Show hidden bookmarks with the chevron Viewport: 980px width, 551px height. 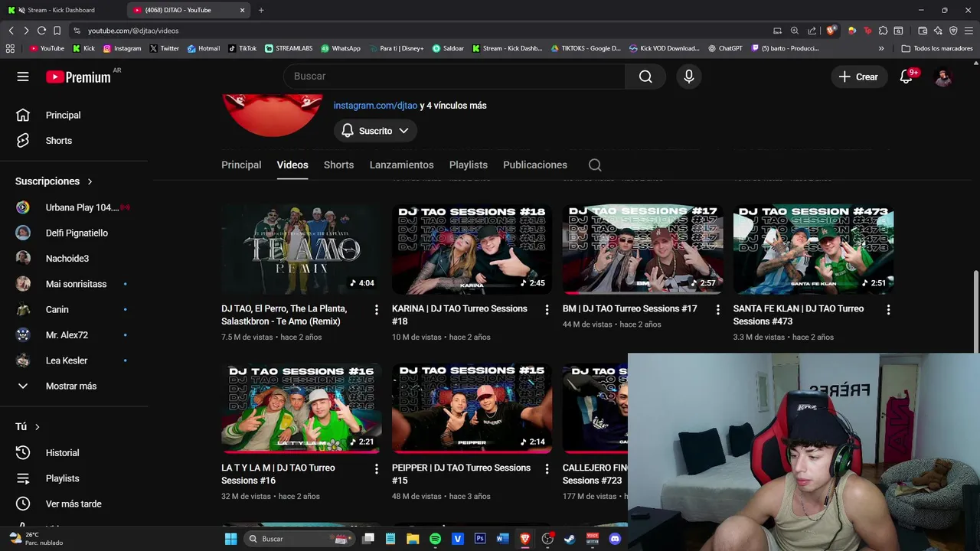coord(881,48)
